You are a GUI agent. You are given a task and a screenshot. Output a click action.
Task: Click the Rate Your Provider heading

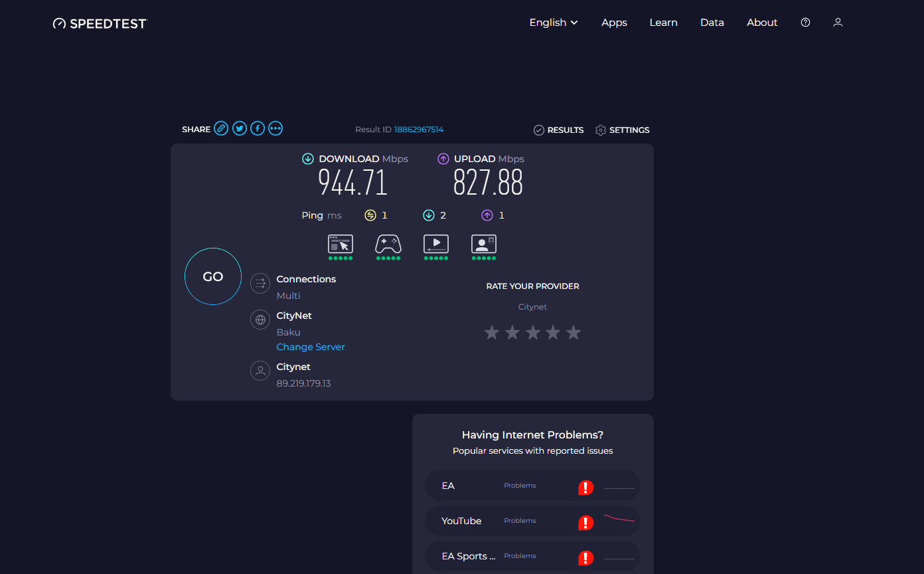533,286
